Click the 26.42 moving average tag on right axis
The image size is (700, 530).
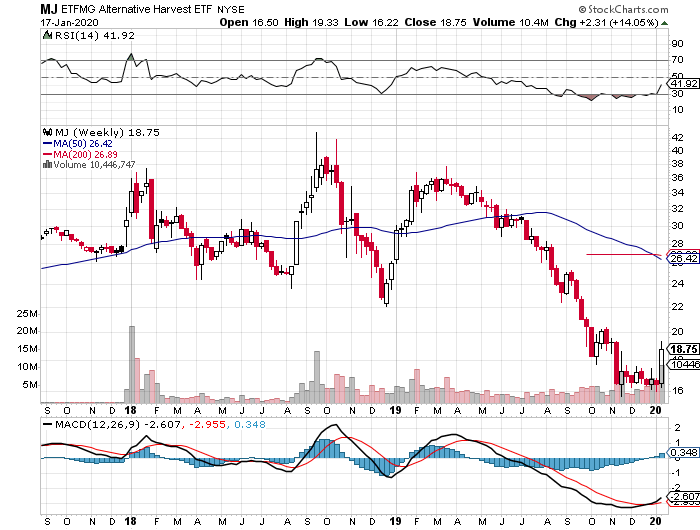tap(683, 259)
